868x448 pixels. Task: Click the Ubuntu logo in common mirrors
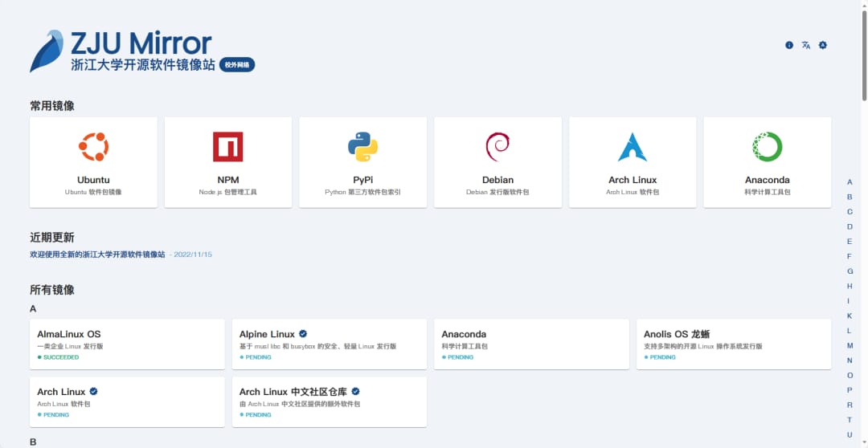[93, 147]
